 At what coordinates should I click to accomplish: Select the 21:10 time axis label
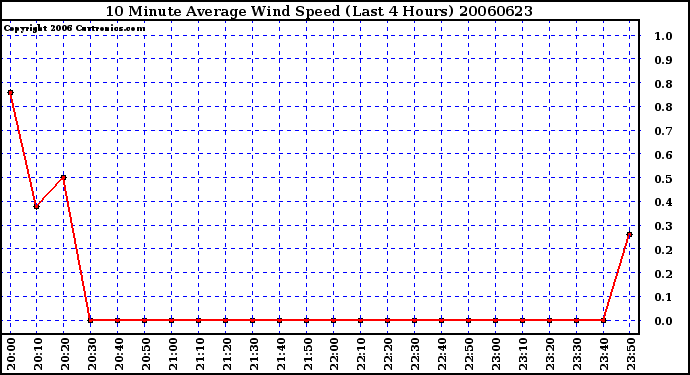click(x=200, y=354)
